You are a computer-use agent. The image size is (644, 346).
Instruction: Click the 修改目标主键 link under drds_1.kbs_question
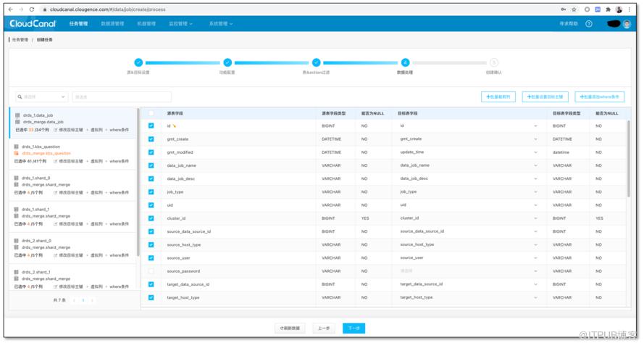pos(71,161)
